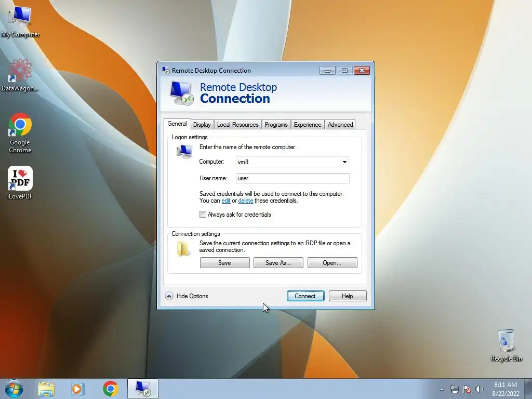The height and width of the screenshot is (399, 532).
Task: Open the network tray icon
Action: point(454,389)
